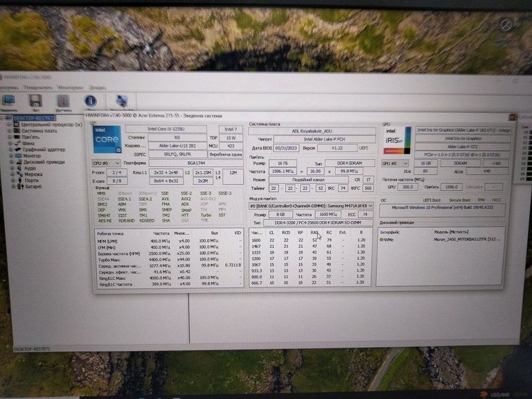The image size is (532, 399).
Task: Click the Батареї battery tree icon
Action: point(21,186)
